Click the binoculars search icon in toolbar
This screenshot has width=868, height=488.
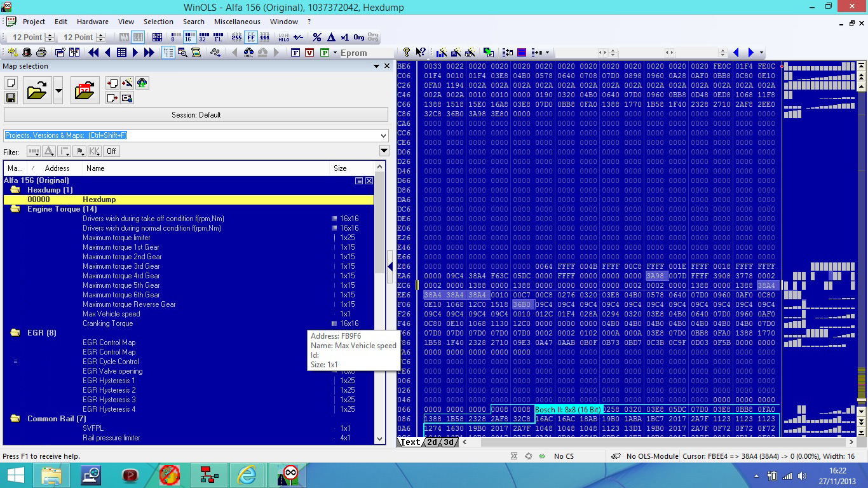pyautogui.click(x=248, y=53)
